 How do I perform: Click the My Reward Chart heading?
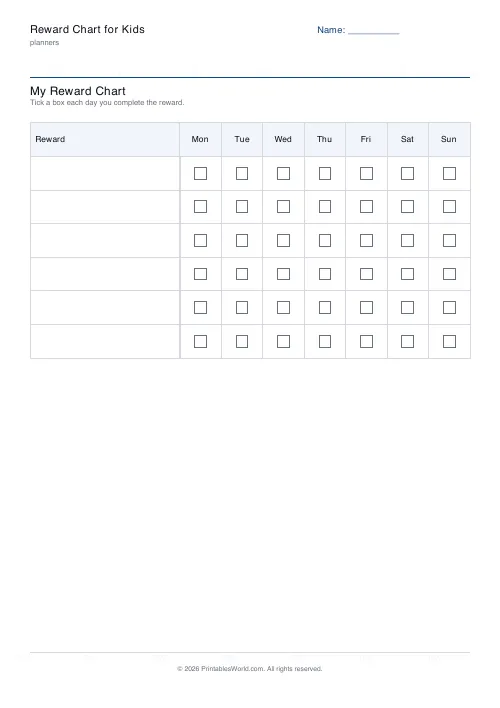pyautogui.click(x=78, y=91)
